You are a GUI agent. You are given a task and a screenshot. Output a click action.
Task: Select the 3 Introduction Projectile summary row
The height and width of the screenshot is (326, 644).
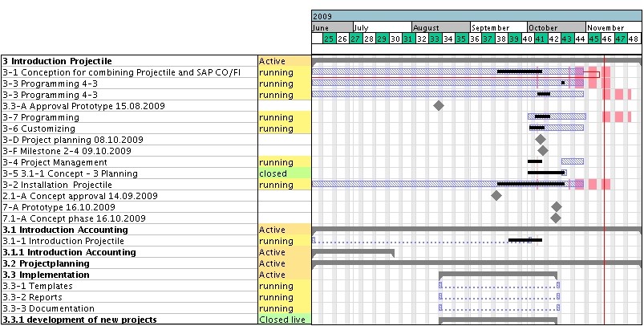(128, 61)
